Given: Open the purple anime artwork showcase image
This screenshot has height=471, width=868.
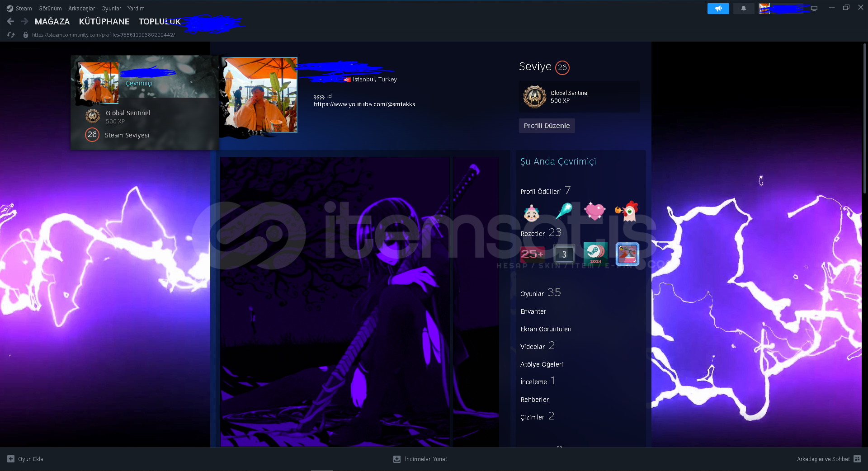Looking at the screenshot, I should (335, 301).
